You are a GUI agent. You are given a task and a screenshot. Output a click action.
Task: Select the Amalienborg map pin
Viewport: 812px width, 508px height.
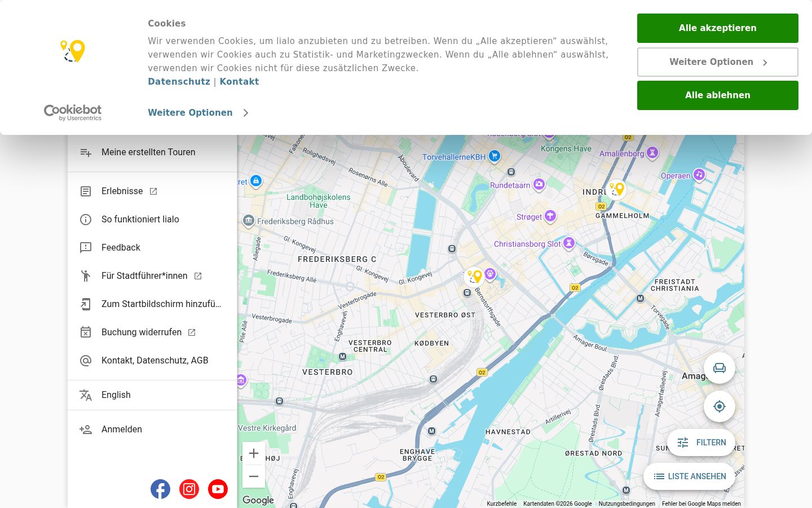coord(652,152)
